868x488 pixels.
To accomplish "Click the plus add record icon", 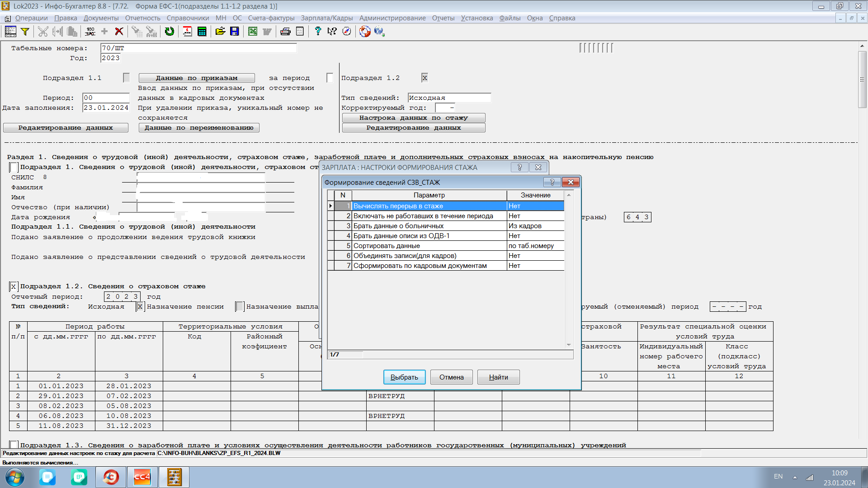I will tap(104, 31).
